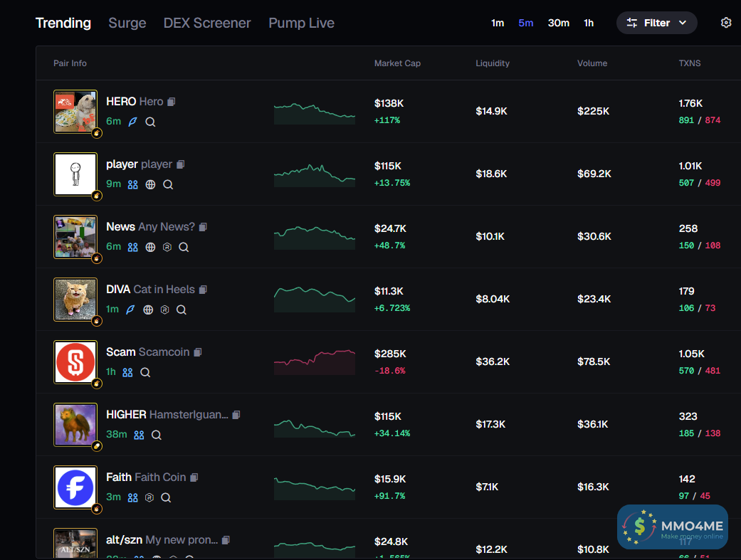This screenshot has height=560, width=741.
Task: Click the DIVA cat thumbnail image
Action: (75, 300)
